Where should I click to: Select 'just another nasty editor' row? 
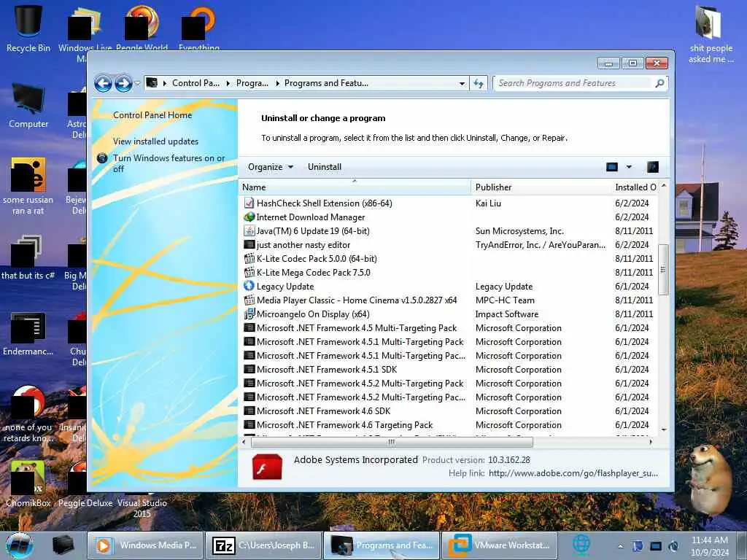(x=448, y=245)
